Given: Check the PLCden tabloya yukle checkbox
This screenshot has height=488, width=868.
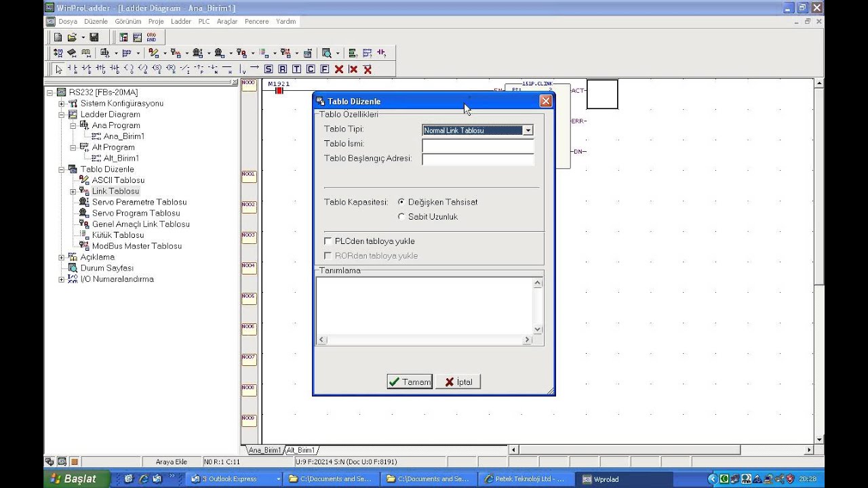Looking at the screenshot, I should click(328, 241).
